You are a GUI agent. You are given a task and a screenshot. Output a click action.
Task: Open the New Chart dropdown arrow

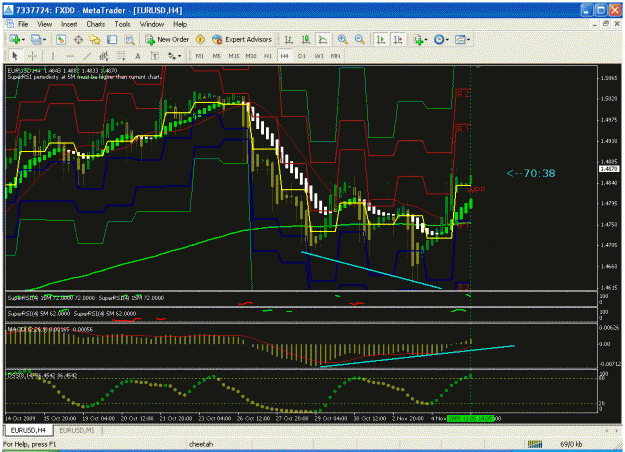tap(23, 40)
